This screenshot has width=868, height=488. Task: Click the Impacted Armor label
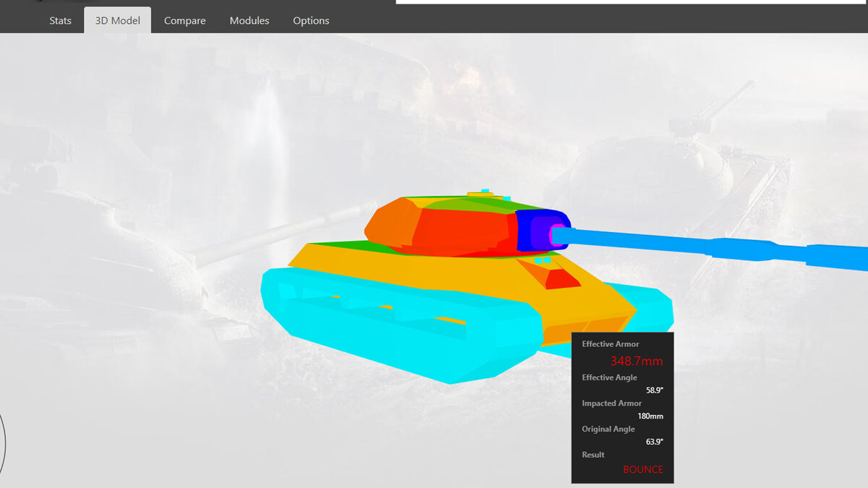coord(611,403)
